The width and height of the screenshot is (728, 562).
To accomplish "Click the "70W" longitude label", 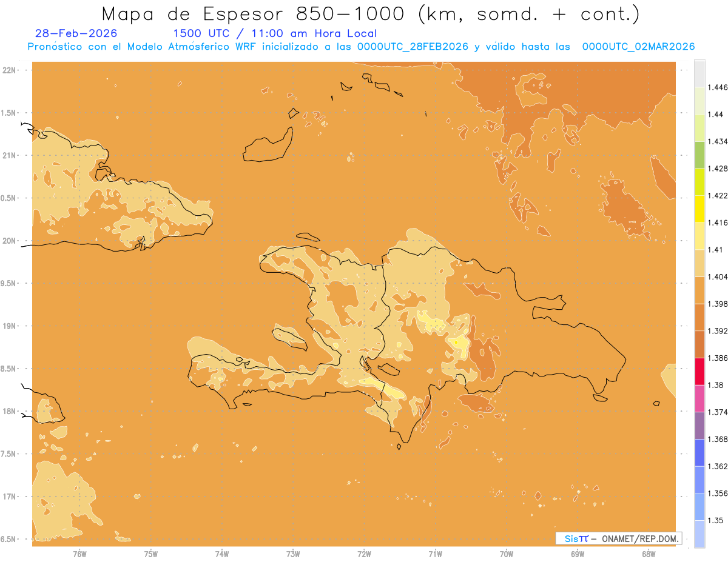I will tap(507, 554).
